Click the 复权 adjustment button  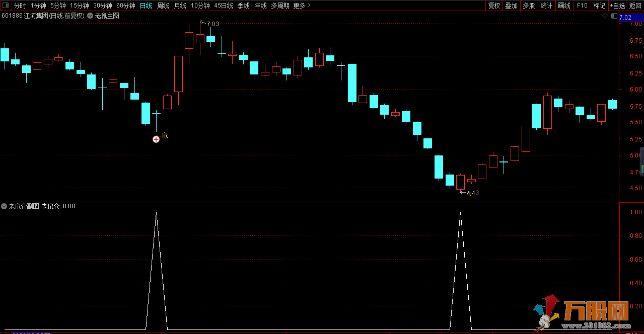tap(494, 6)
